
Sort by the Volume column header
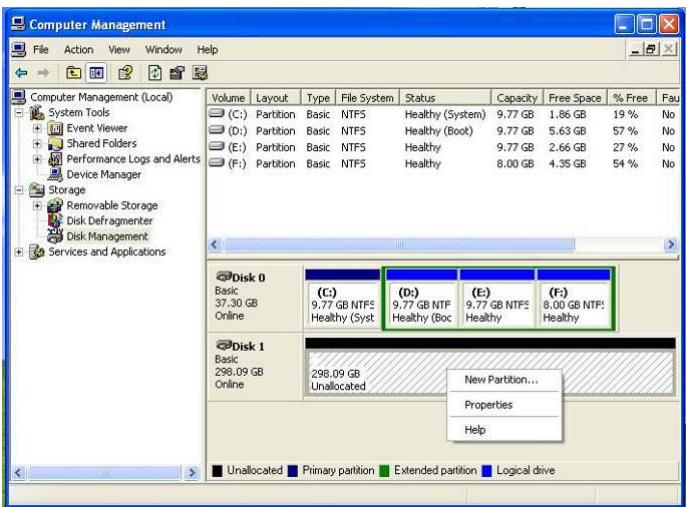pos(228,98)
